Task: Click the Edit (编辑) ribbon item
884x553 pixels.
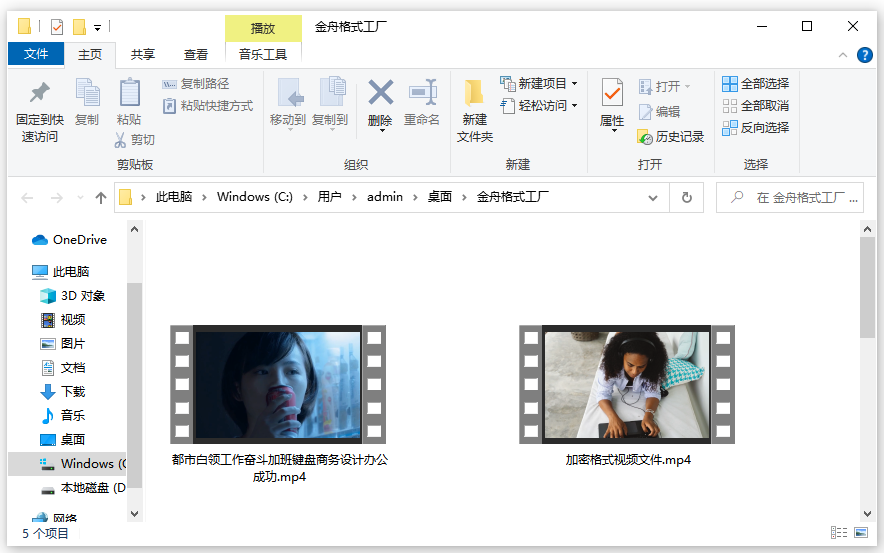Action: [660, 112]
